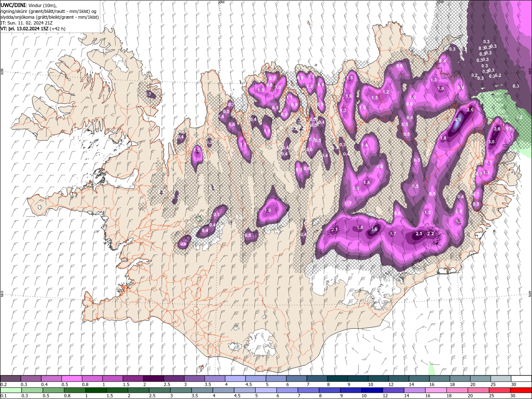Click the 3.6 snowfall value on the map
Screen dimensions: 532x399
pos(374,229)
